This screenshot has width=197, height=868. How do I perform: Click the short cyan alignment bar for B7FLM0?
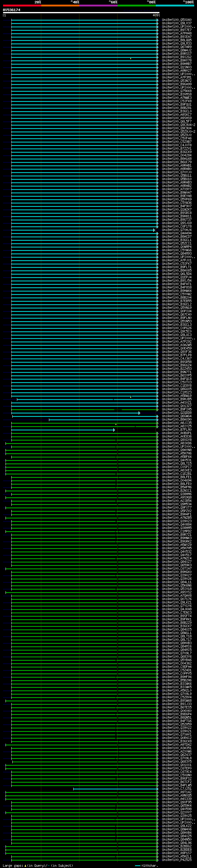pyautogui.click(x=63, y=430)
